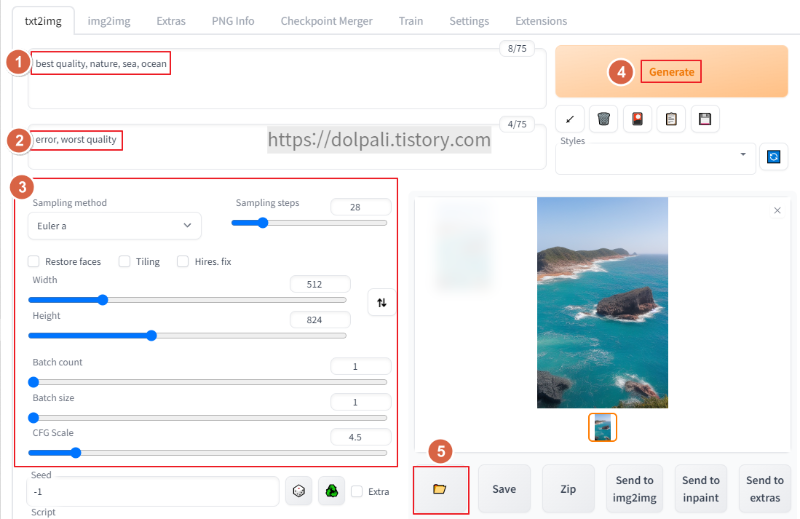Click the Sampling steps value box showing 28
Image resolution: width=800 pixels, height=519 pixels.
click(x=361, y=207)
